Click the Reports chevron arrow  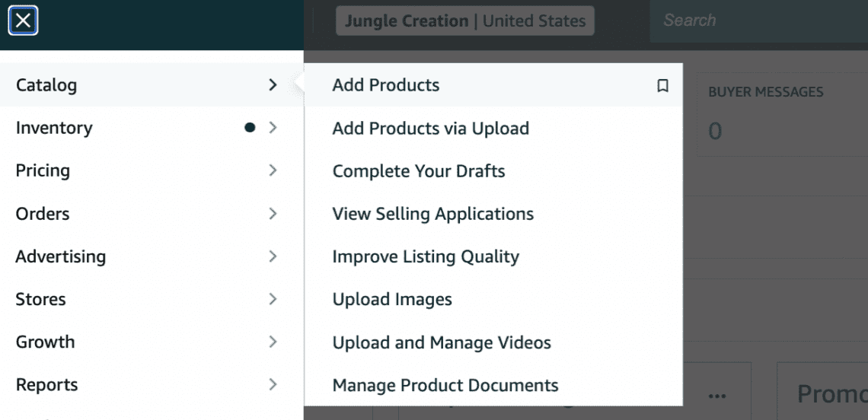click(x=273, y=385)
